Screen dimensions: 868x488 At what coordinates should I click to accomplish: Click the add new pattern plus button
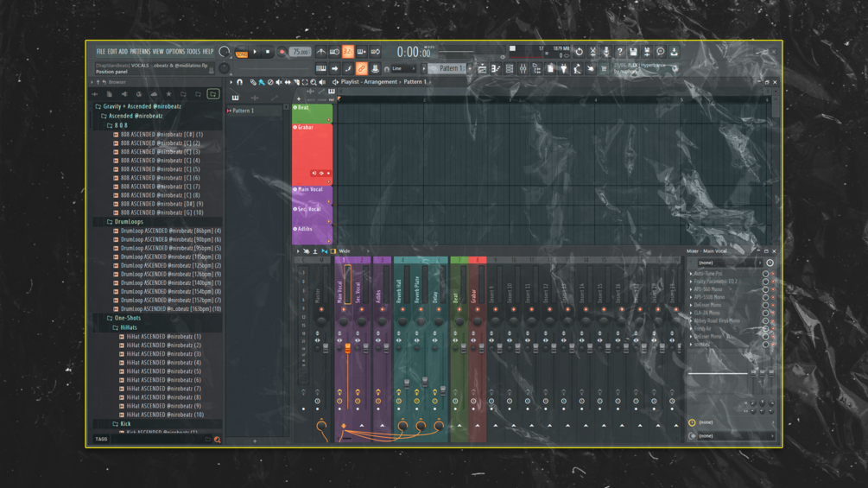(x=472, y=68)
